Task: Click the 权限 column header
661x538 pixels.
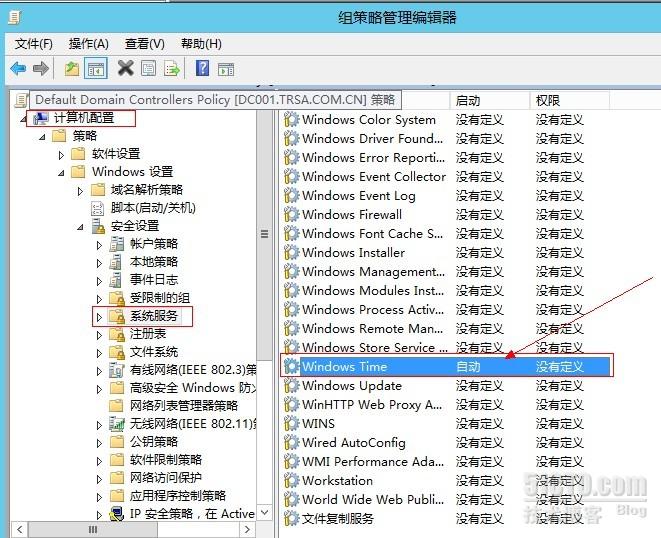Action: [x=570, y=100]
